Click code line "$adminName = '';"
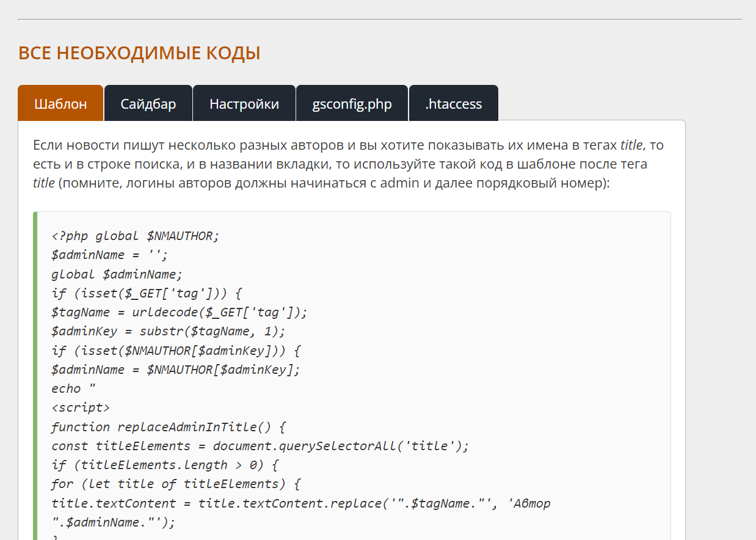 (109, 255)
